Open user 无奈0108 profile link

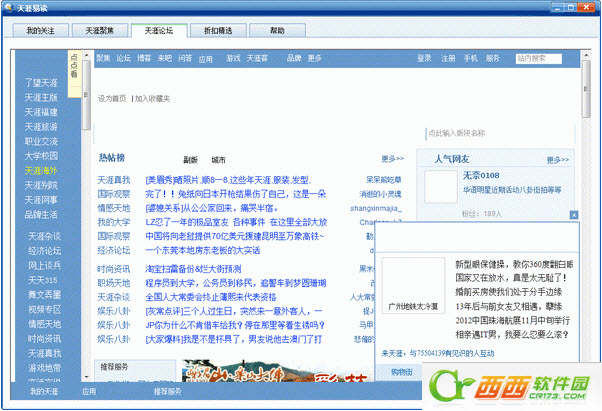tap(481, 175)
